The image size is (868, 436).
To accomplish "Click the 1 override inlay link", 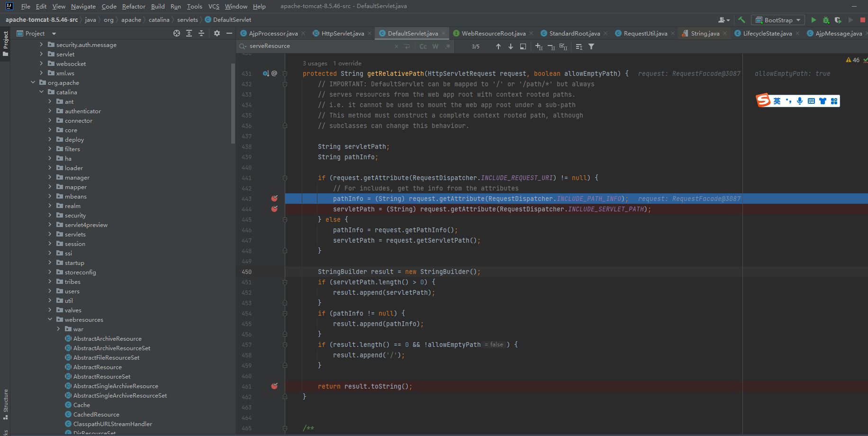I will 347,64.
